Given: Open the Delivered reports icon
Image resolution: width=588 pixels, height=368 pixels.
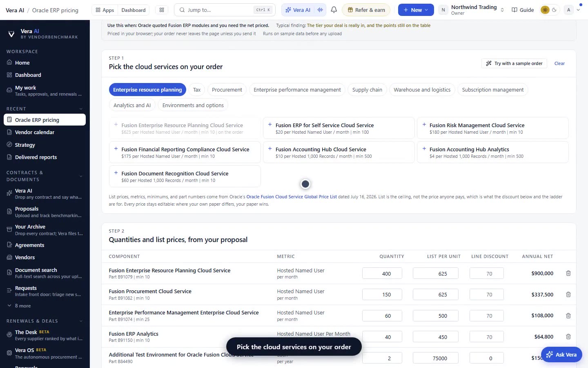Looking at the screenshot, I should point(9,157).
